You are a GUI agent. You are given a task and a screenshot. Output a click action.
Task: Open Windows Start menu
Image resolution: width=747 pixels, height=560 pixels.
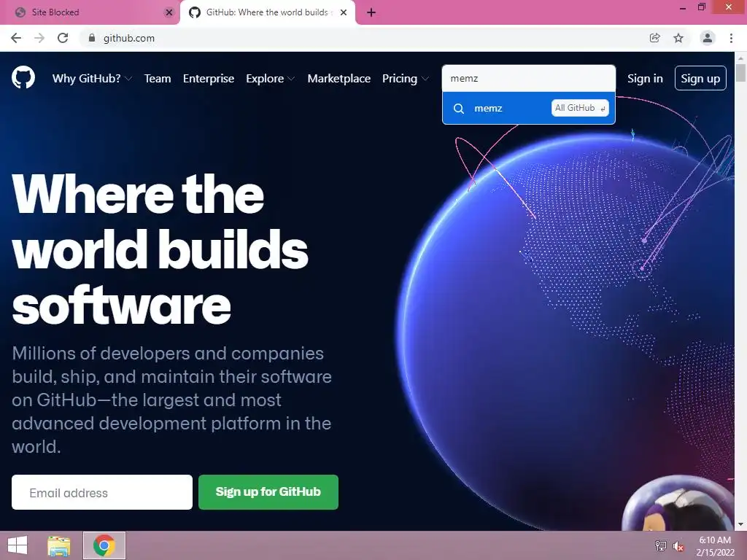(18, 545)
